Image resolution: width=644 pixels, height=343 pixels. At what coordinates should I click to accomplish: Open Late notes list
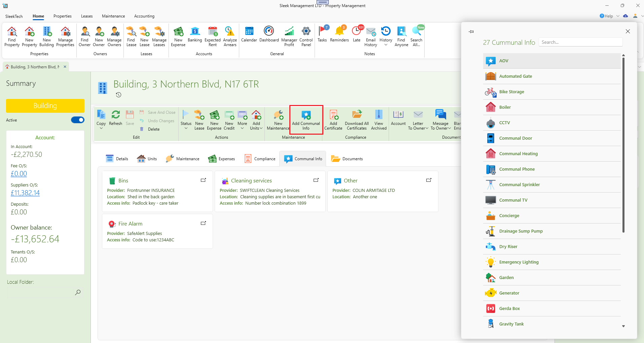pos(357,34)
